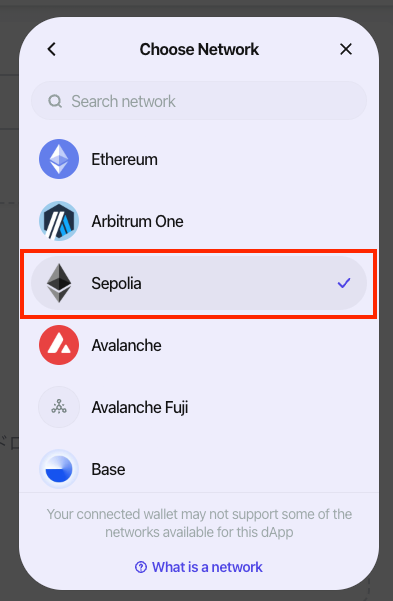Image resolution: width=393 pixels, height=601 pixels.
Task: Close the Choose Network dialog
Action: coord(346,49)
